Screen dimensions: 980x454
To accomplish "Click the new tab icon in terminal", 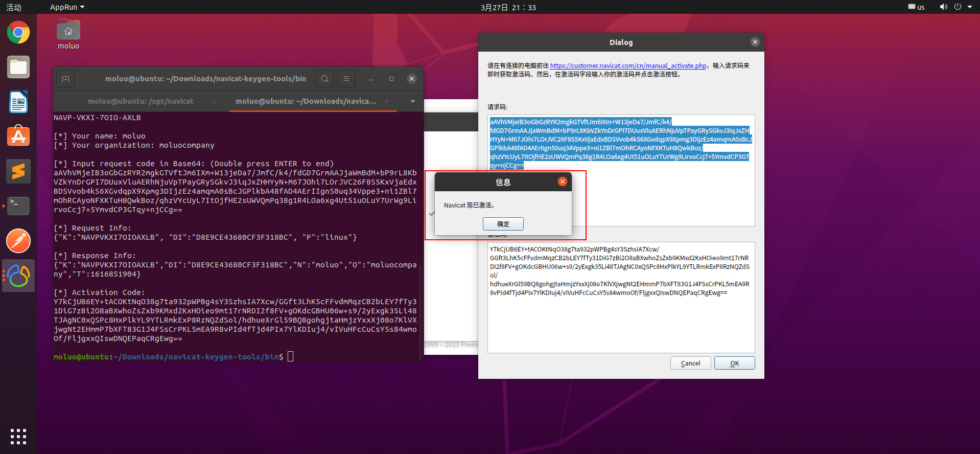I will 65,79.
